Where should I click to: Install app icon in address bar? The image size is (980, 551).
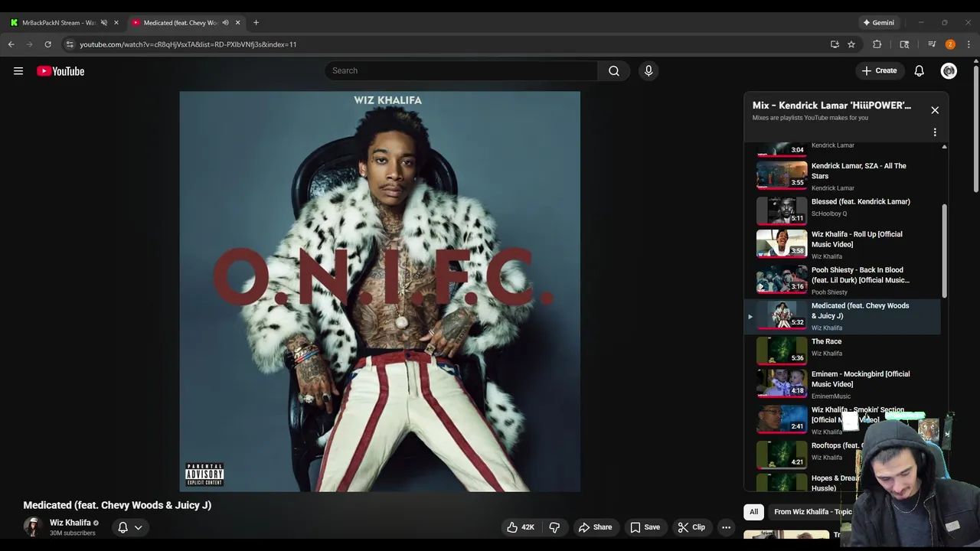(x=835, y=44)
